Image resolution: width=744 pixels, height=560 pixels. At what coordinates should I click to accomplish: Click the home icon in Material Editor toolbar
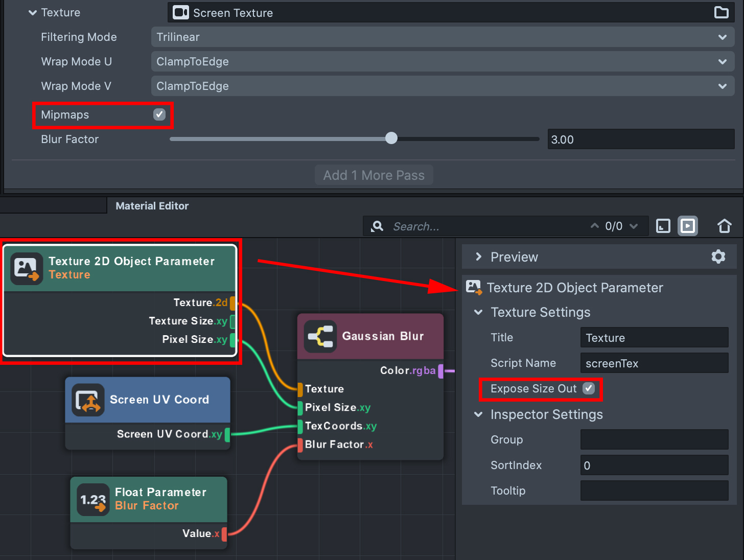[x=724, y=226]
